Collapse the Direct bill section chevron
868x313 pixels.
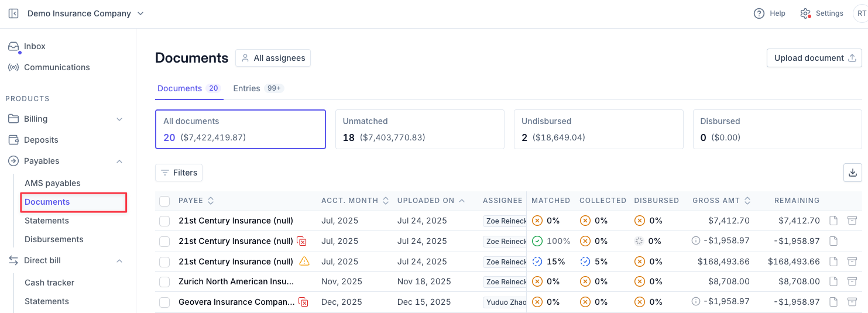tap(119, 260)
